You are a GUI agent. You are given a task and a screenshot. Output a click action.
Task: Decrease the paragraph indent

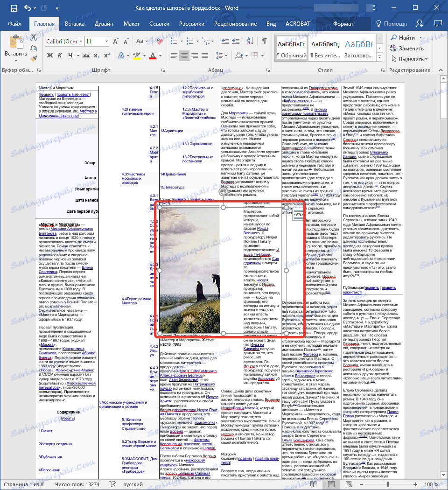pyautogui.click(x=225, y=41)
